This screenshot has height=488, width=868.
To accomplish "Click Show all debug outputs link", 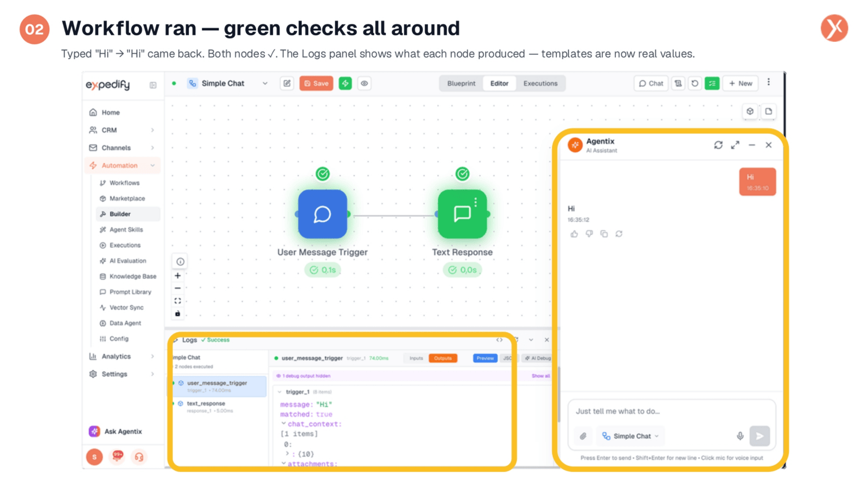I will 540,376.
